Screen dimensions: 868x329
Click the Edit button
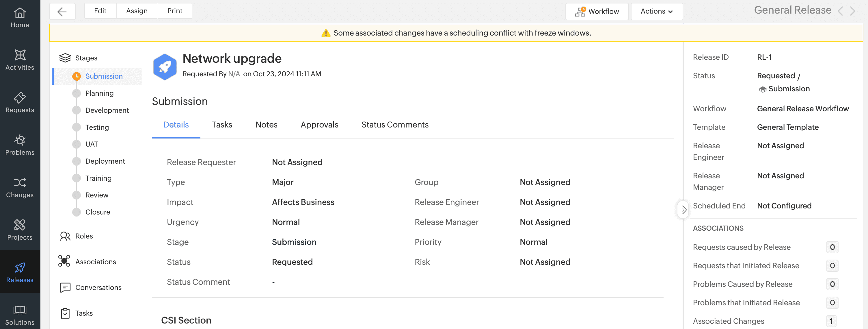pos(100,11)
